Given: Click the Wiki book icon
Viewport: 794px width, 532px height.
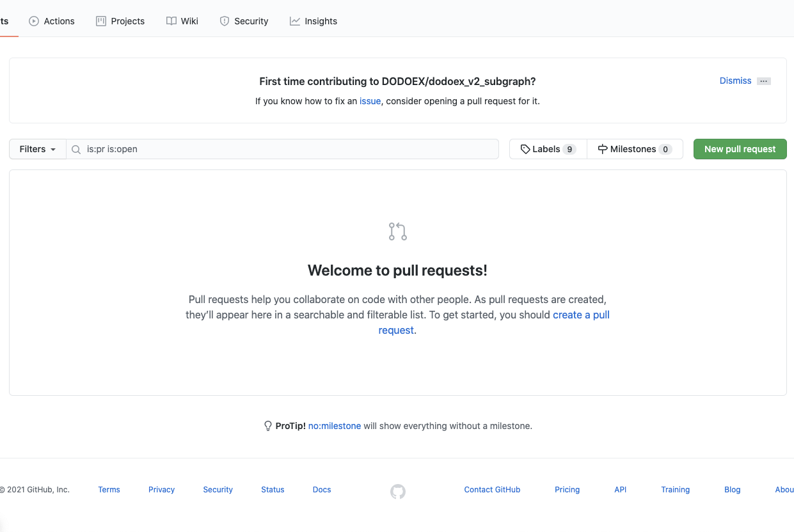Looking at the screenshot, I should coord(171,21).
